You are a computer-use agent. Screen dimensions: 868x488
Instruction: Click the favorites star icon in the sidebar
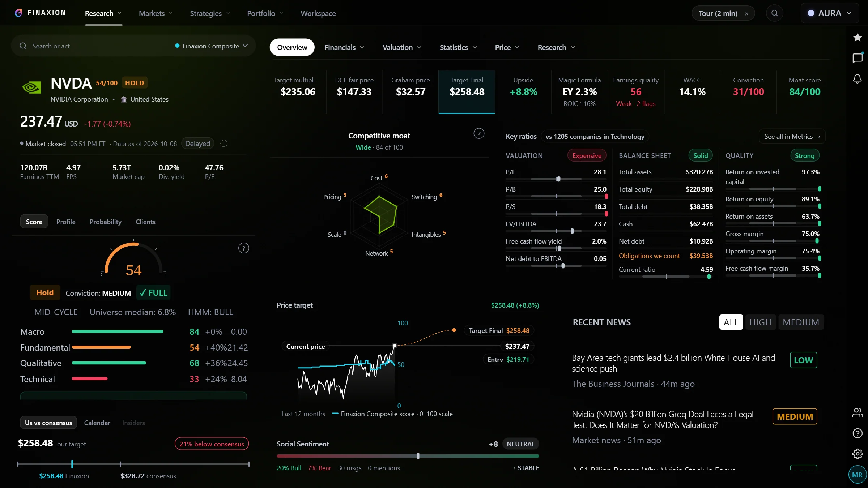[x=857, y=37]
